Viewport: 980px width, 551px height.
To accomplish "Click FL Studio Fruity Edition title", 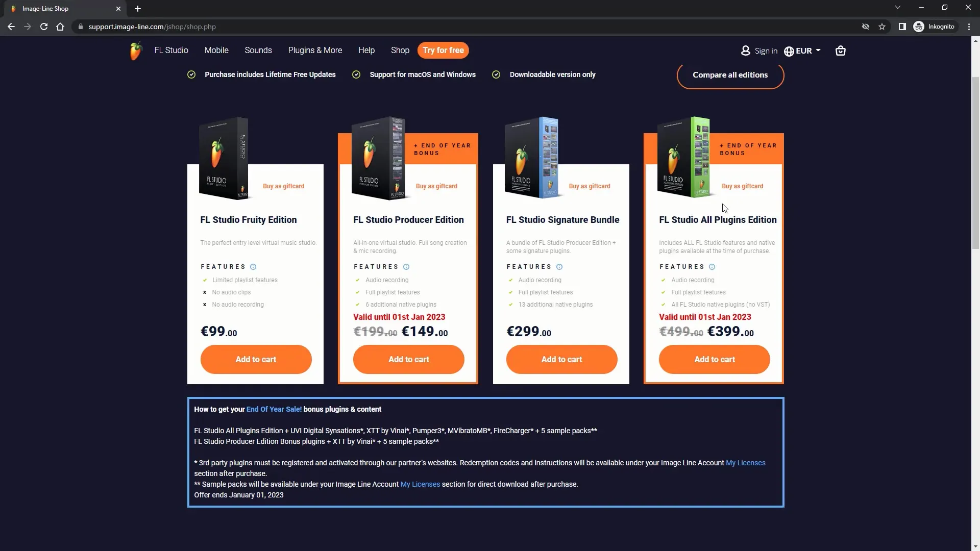I will (x=249, y=220).
